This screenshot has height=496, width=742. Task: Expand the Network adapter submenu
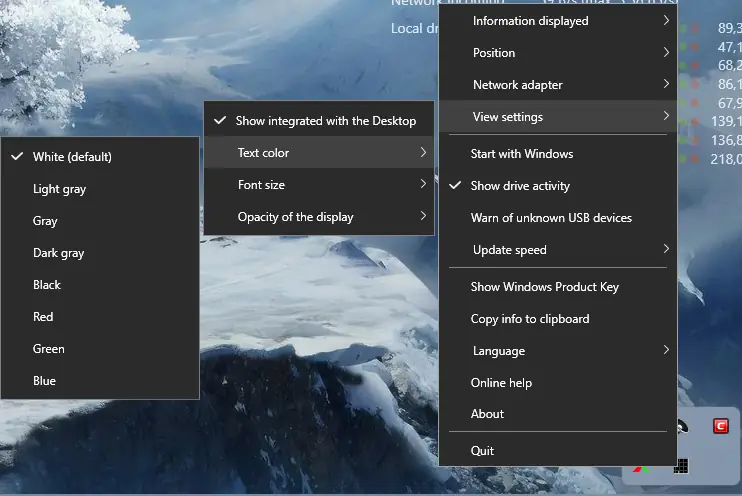[557, 85]
